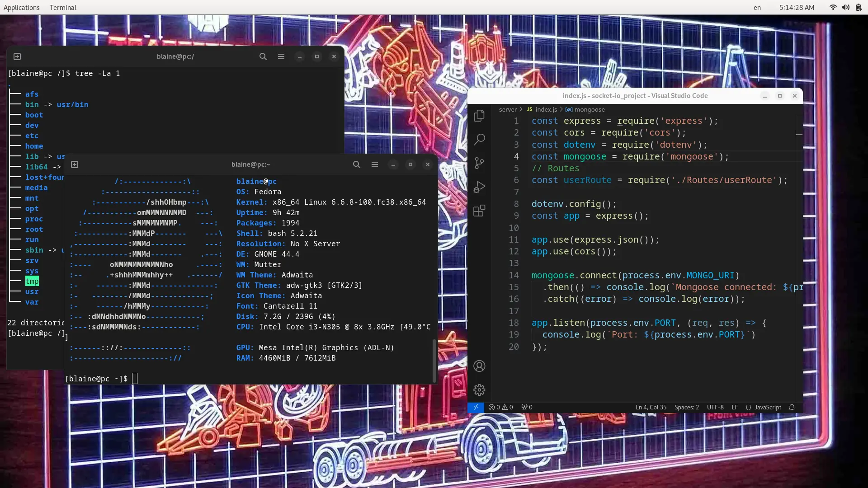Open Source Control view in VS Code
Image resolution: width=868 pixels, height=488 pixels.
coord(479,163)
